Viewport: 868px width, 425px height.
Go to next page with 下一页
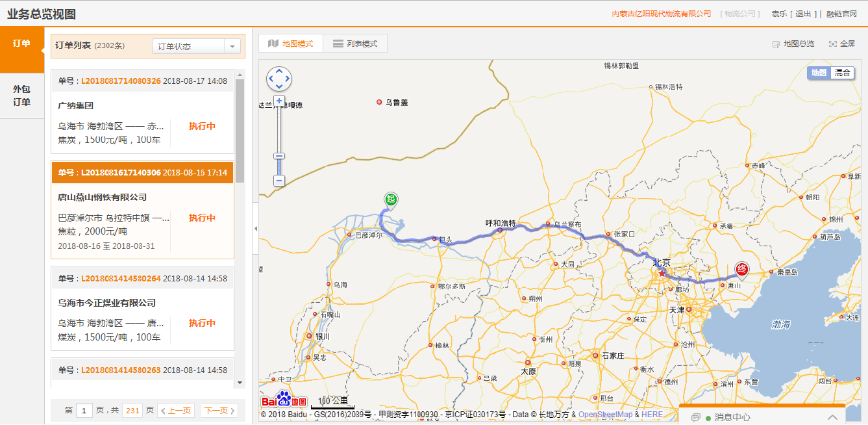click(x=219, y=411)
